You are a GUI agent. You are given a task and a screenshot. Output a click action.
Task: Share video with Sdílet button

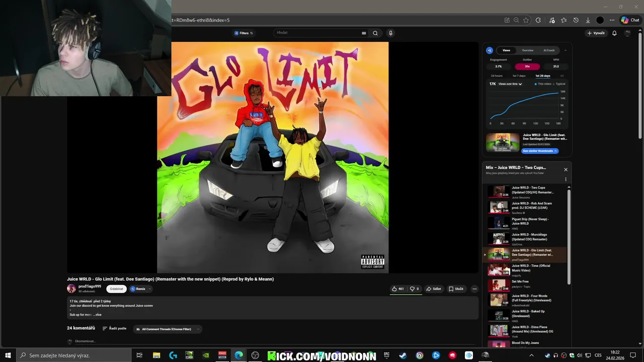pyautogui.click(x=434, y=289)
